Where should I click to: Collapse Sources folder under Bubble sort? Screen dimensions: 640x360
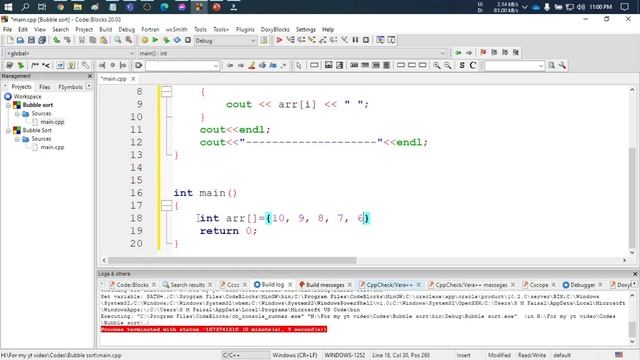coord(17,114)
